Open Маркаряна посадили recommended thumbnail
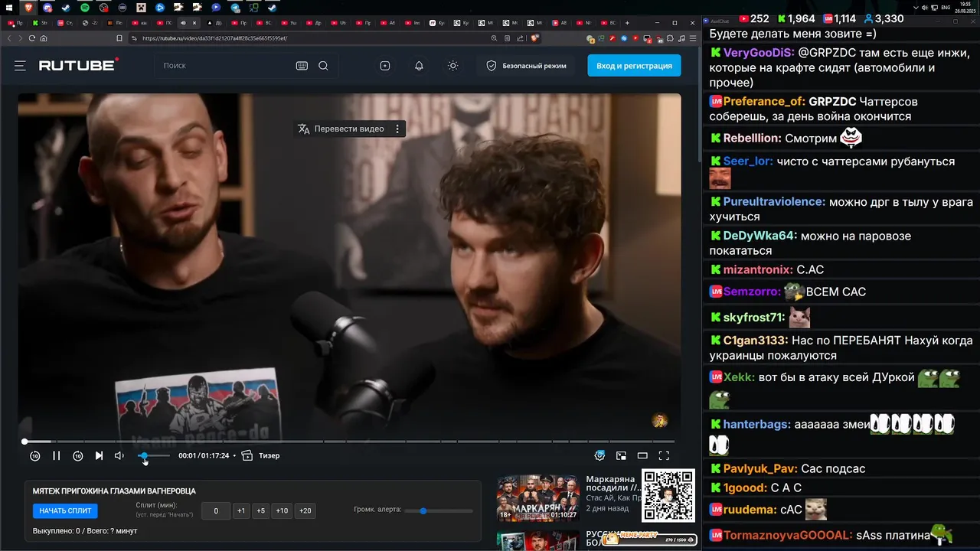The height and width of the screenshot is (551, 980). pyautogui.click(x=538, y=497)
